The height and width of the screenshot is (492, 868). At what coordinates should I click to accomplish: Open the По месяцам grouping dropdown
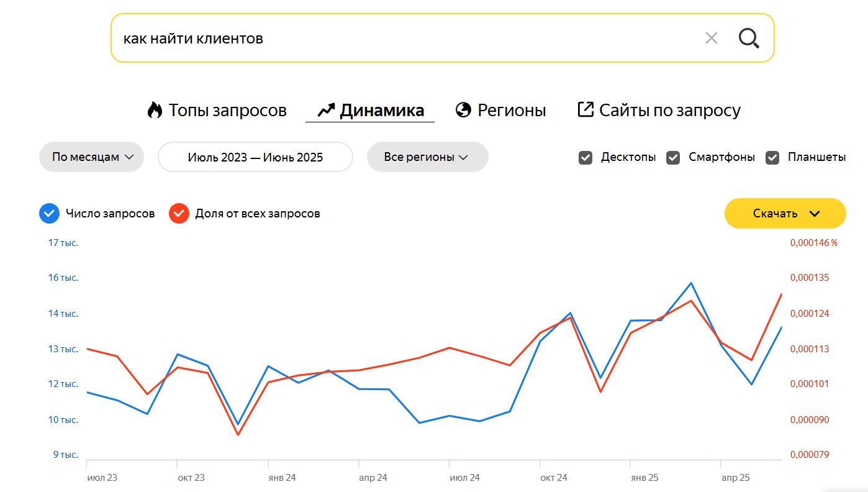(x=92, y=157)
